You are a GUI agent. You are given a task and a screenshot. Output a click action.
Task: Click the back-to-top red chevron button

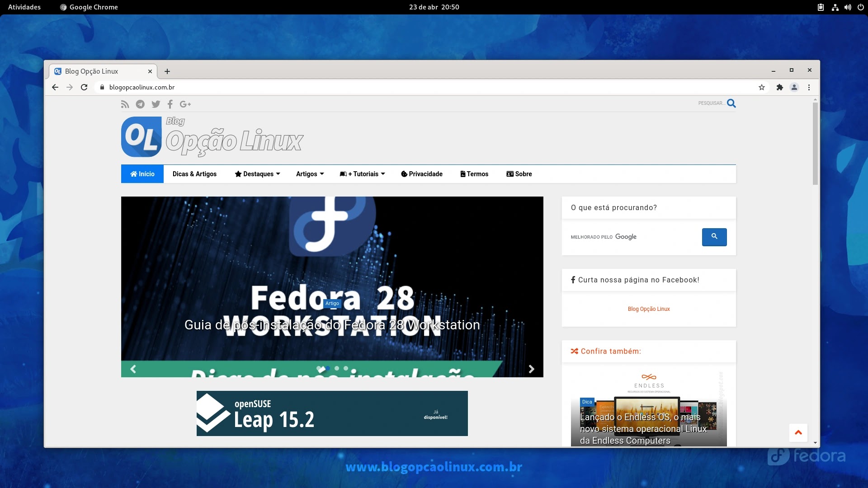pyautogui.click(x=798, y=432)
